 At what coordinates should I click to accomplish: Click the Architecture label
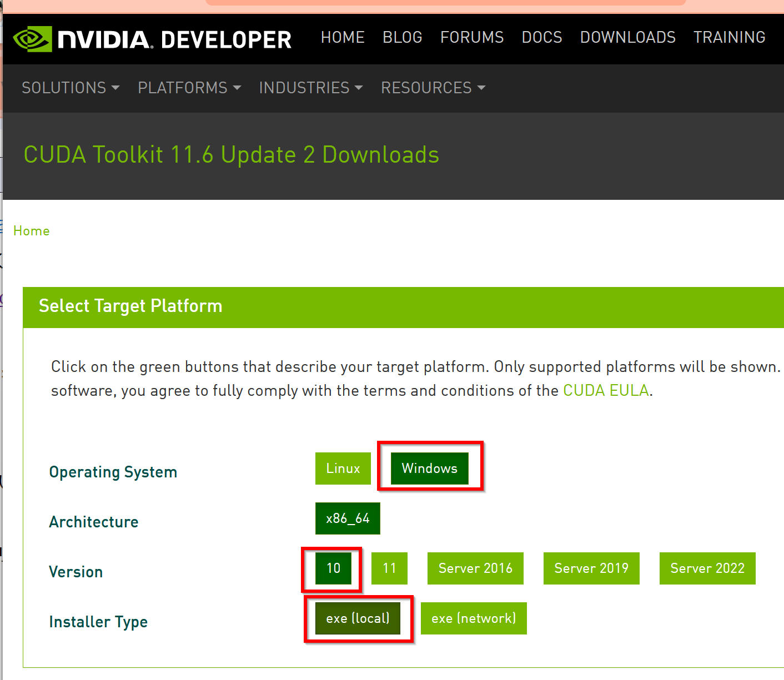pyautogui.click(x=94, y=522)
